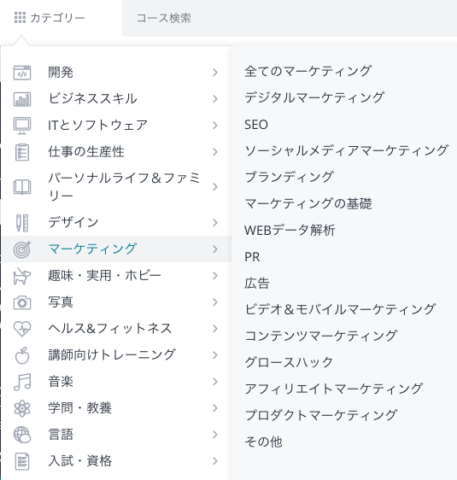Viewport: 457px width, 480px height.
Task: Click the clipboard icon beside 仕事の生産性
Action: click(x=22, y=152)
